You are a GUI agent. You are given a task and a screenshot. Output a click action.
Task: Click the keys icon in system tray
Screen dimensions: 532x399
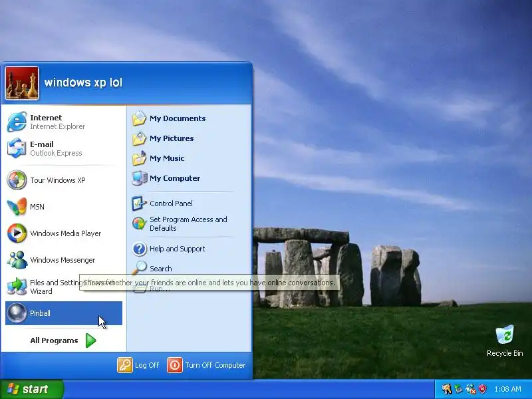tap(446, 389)
